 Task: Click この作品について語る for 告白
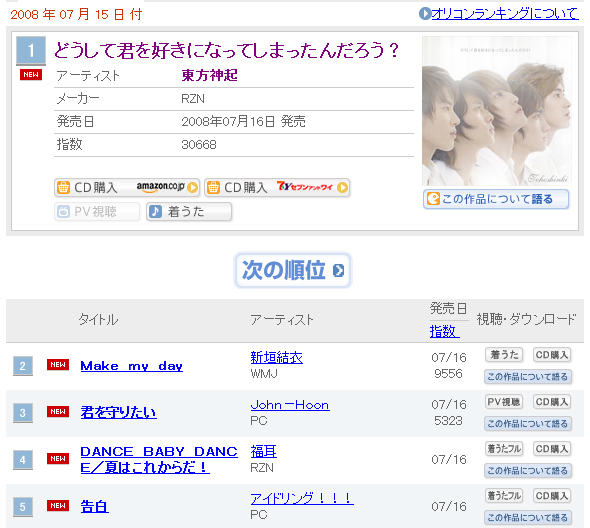pos(528,517)
